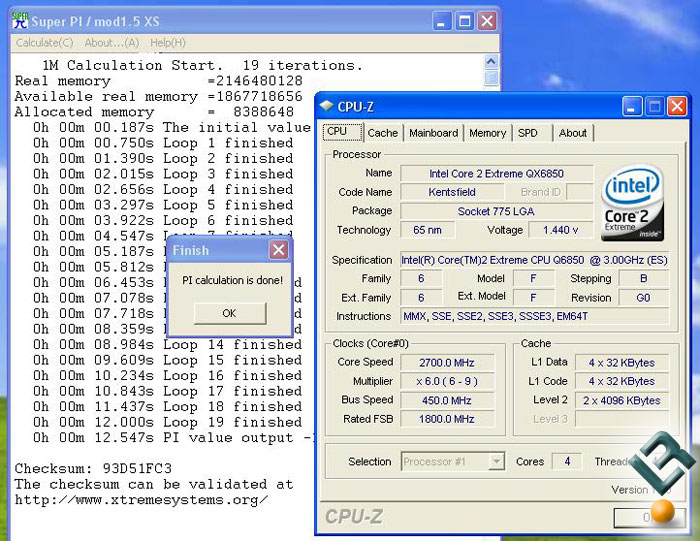
Task: Click the Real memory =2146480128 line
Action: [158, 81]
